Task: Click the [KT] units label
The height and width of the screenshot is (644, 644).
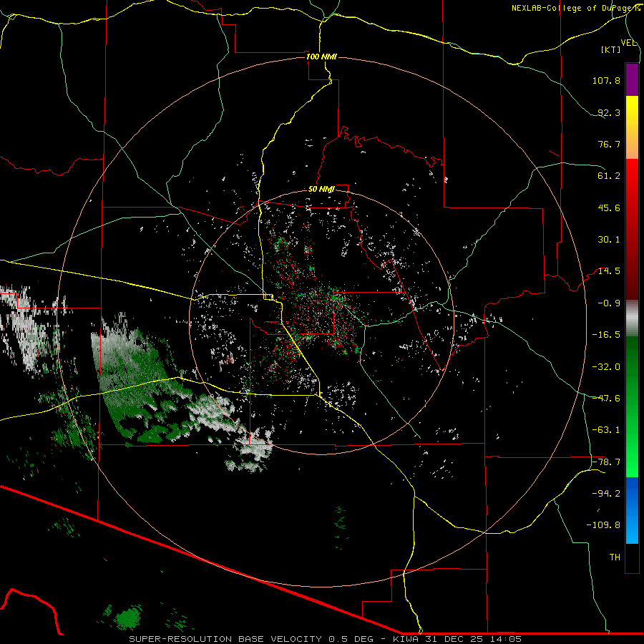Action: (x=611, y=49)
